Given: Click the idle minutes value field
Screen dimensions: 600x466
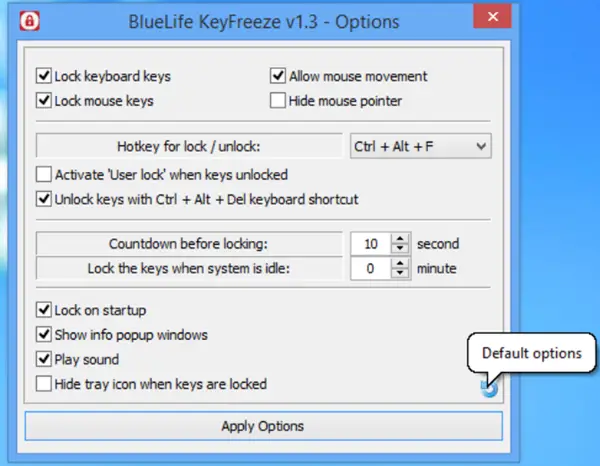Looking at the screenshot, I should pyautogui.click(x=371, y=268).
